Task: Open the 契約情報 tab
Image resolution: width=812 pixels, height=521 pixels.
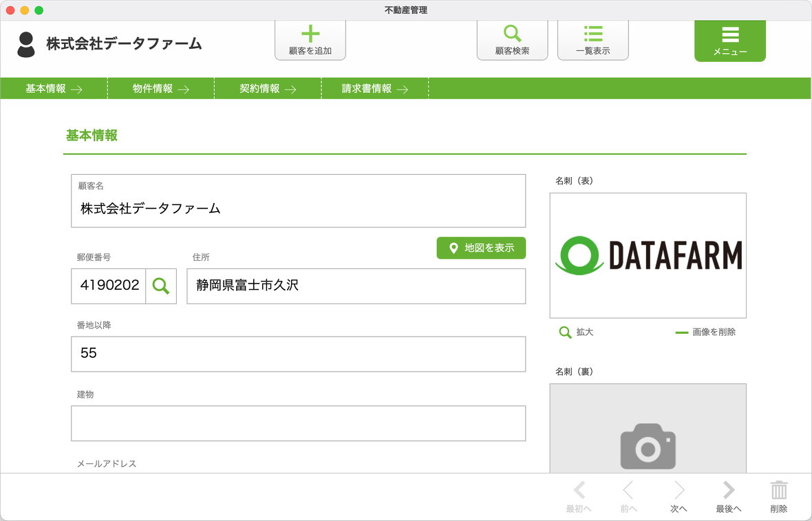Action: (x=268, y=89)
